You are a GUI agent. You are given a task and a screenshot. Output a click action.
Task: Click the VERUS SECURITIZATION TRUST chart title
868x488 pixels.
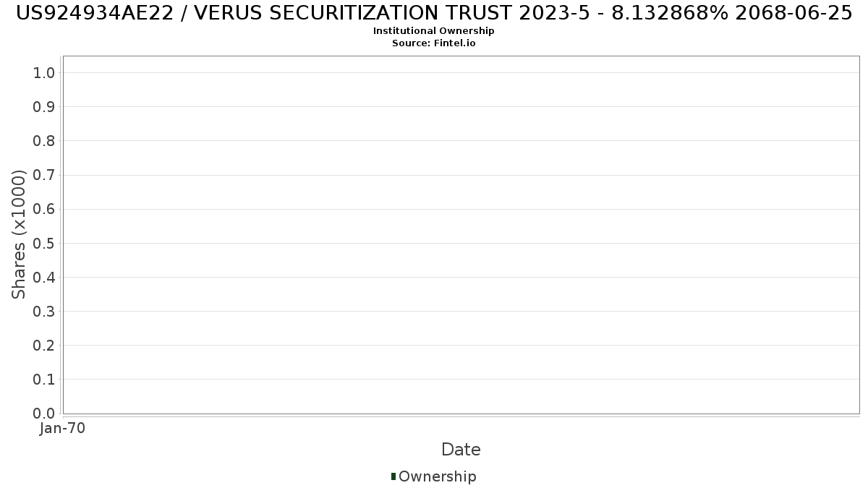tap(433, 13)
